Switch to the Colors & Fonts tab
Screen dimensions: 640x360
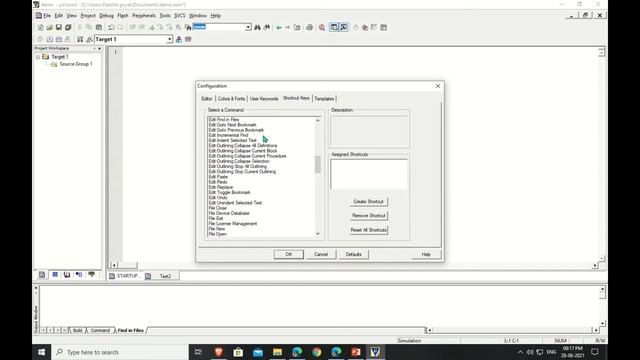point(231,99)
